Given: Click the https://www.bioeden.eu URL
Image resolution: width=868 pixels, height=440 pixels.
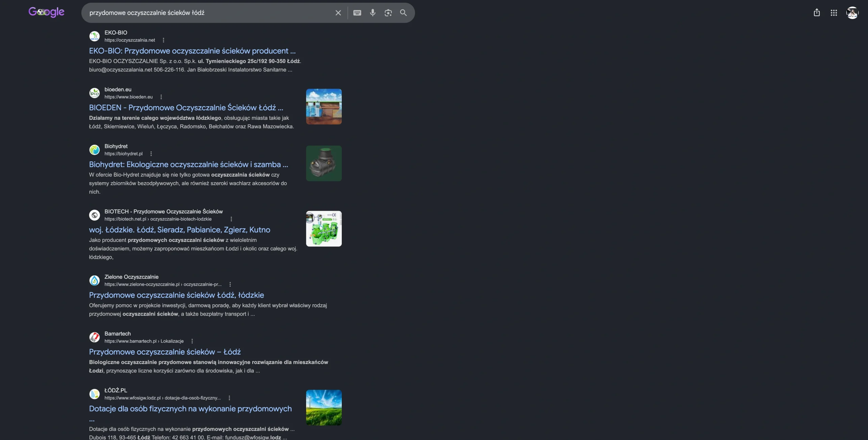Looking at the screenshot, I should pos(129,97).
